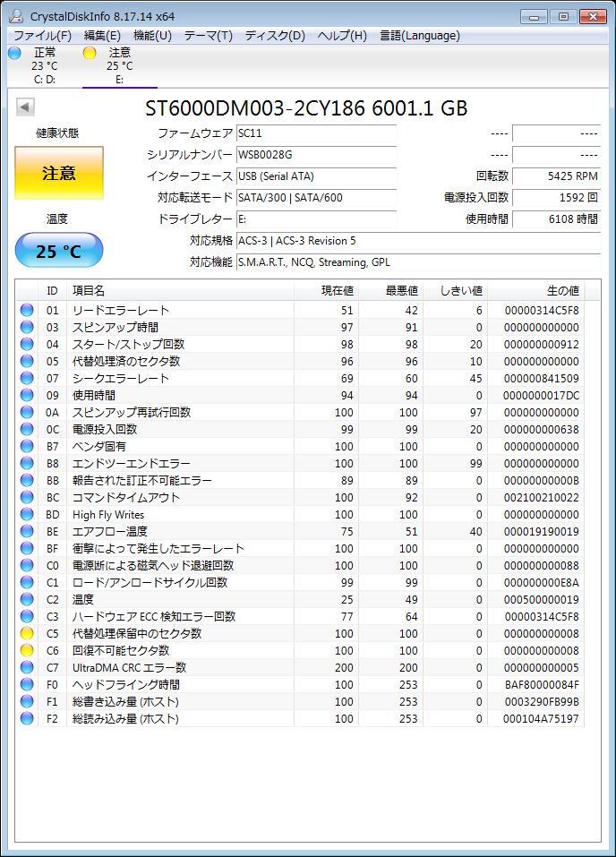Click the 項目名 column header
The height and width of the screenshot is (857, 616).
(180, 291)
